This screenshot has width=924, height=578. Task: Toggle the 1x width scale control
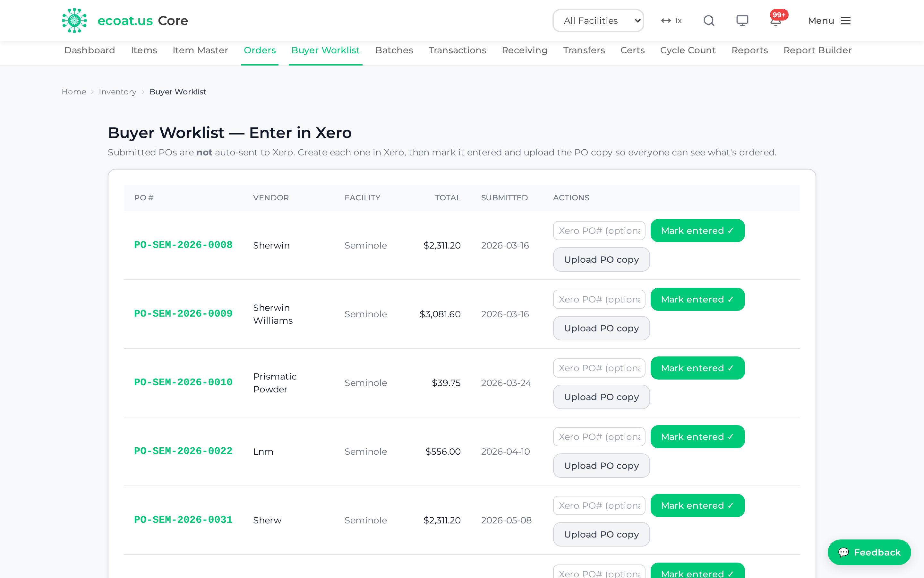pyautogui.click(x=671, y=21)
